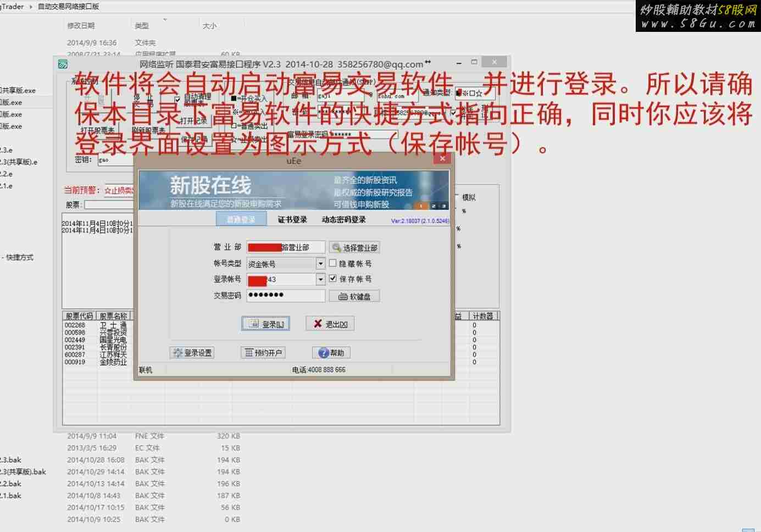The width and height of the screenshot is (761, 532).
Task: Sort by 类型 column in Explorer
Action: (x=142, y=26)
